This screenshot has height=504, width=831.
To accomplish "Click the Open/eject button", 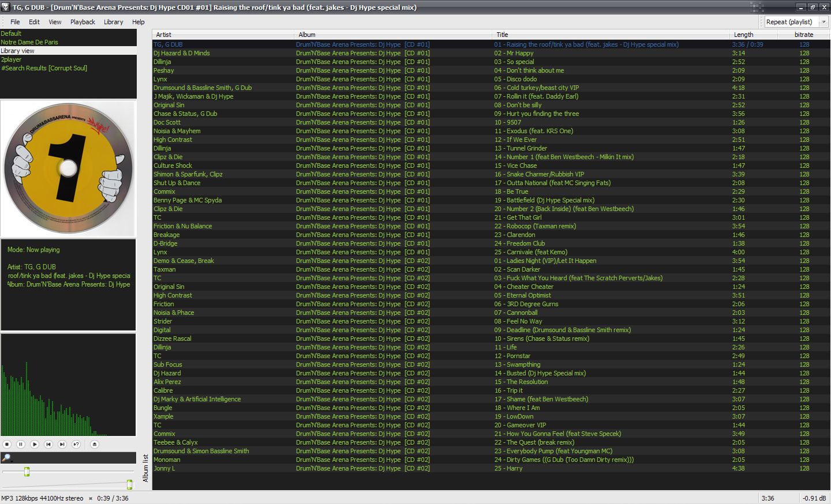I will tap(95, 444).
